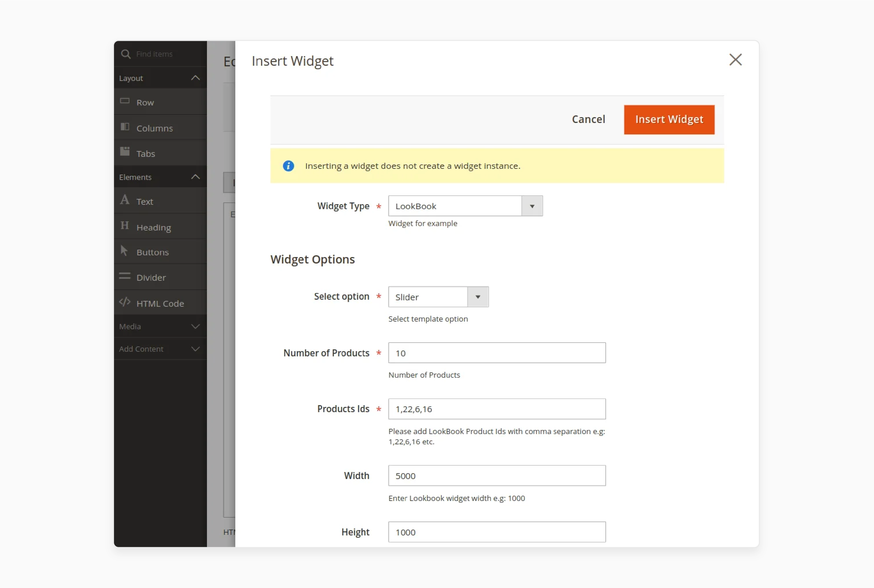Click Cancel in the widget dialog

click(588, 119)
